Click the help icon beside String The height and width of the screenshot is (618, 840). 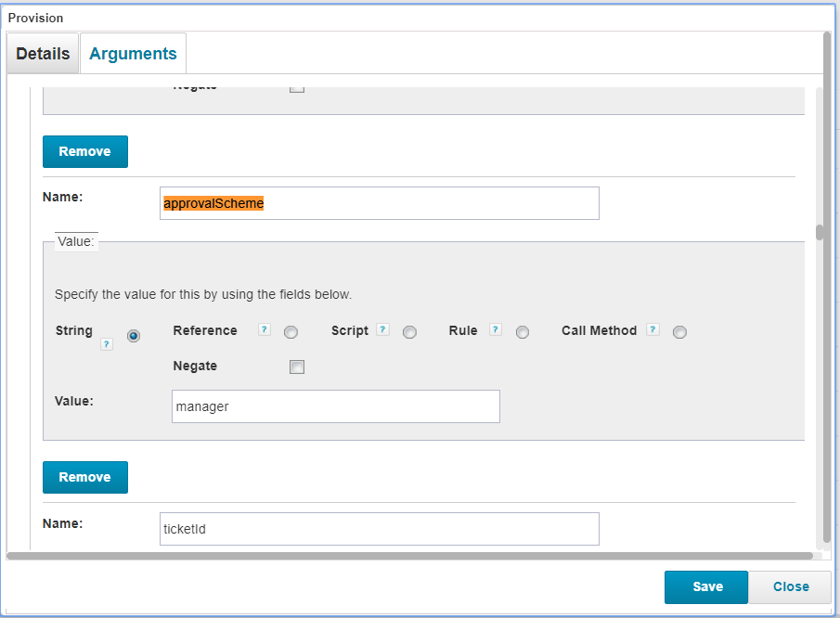[107, 344]
